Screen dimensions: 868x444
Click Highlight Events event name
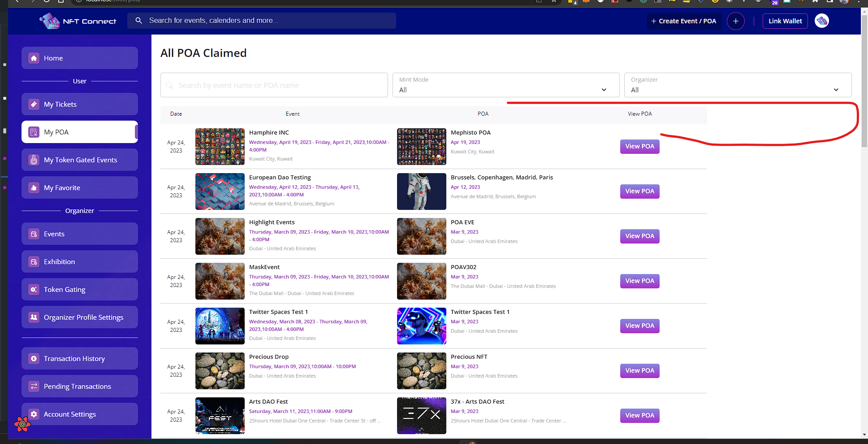pyautogui.click(x=272, y=222)
